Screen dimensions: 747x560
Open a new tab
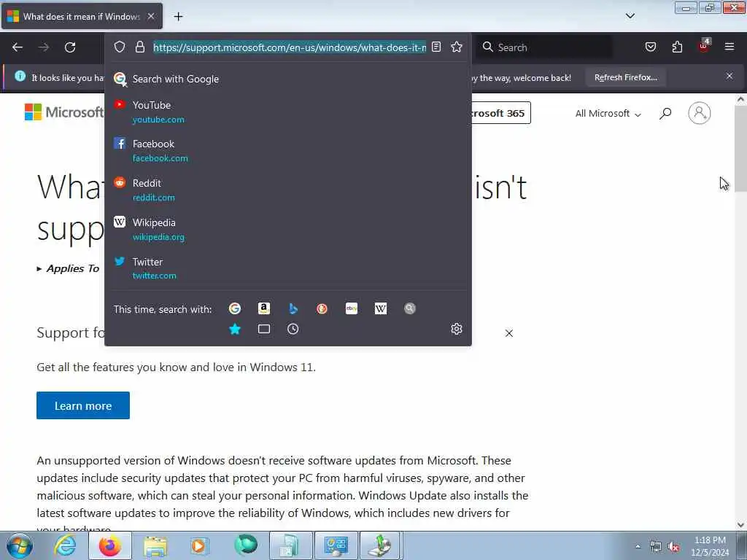tap(178, 17)
